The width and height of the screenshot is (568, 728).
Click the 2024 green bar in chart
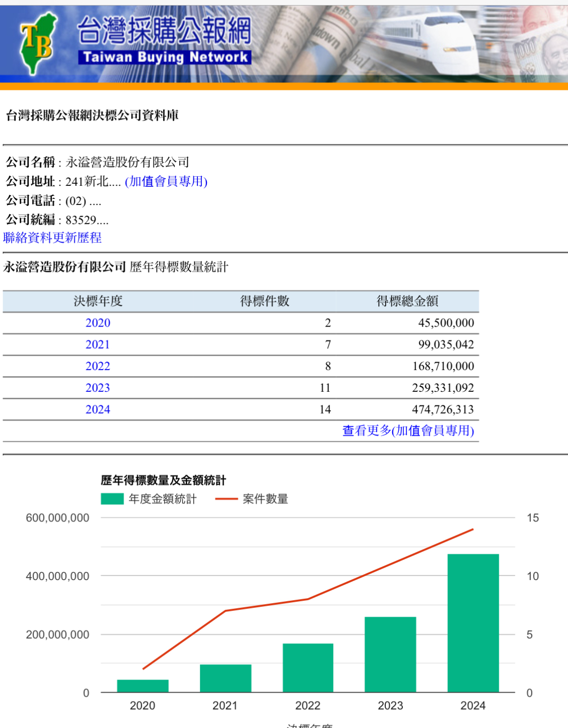tap(473, 623)
